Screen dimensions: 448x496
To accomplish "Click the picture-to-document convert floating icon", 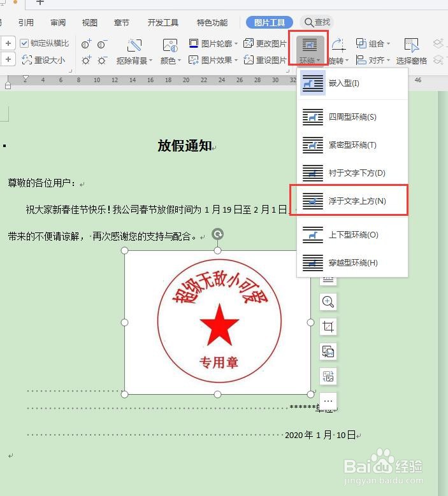I will coord(328,351).
